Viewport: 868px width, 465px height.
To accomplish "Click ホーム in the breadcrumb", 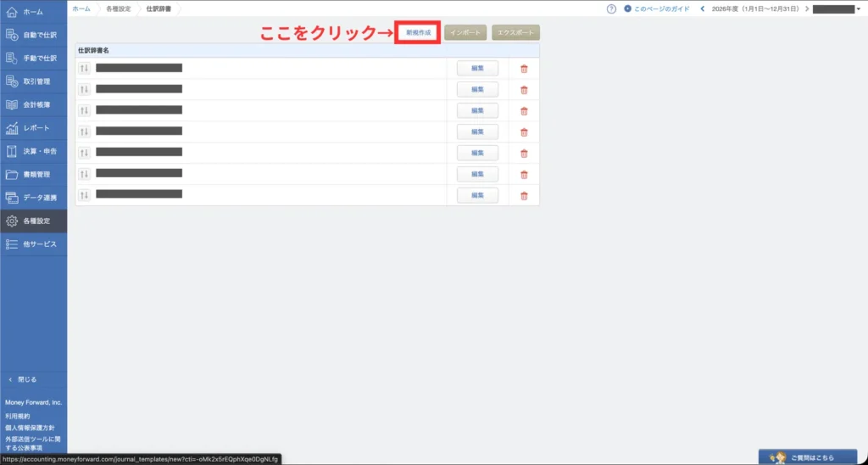I will coord(81,8).
